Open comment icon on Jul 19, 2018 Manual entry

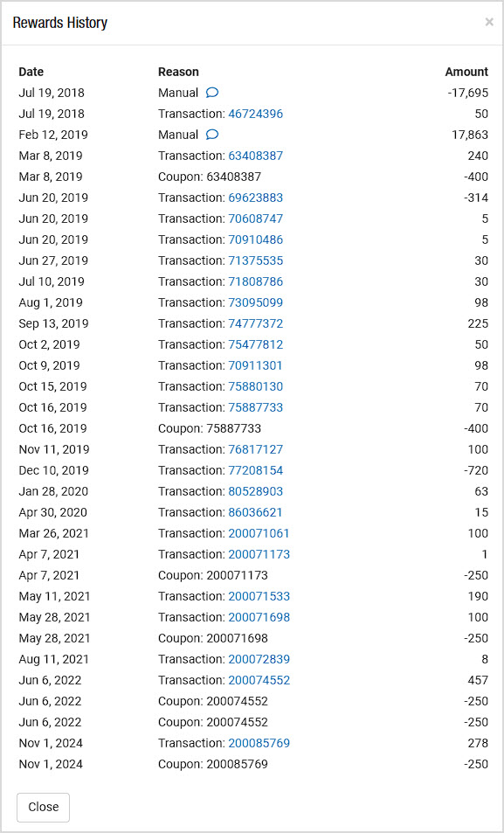(x=212, y=93)
